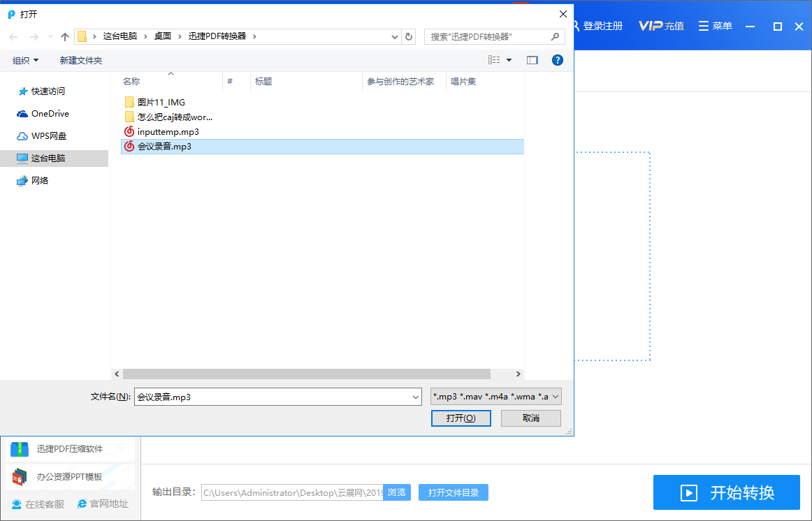Click the inputtemp.mp3 music file icon
The height and width of the screenshot is (521, 812).
click(x=129, y=131)
